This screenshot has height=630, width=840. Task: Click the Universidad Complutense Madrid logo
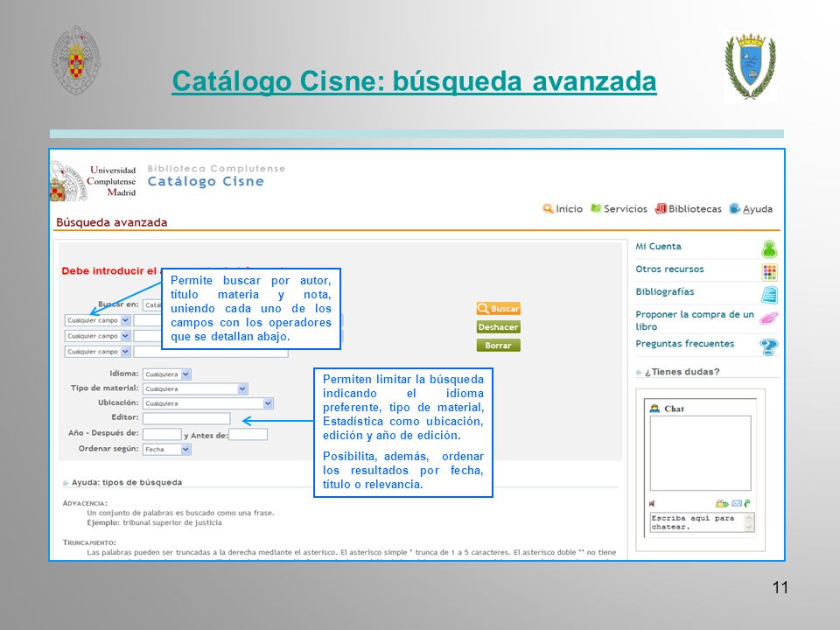[94, 182]
